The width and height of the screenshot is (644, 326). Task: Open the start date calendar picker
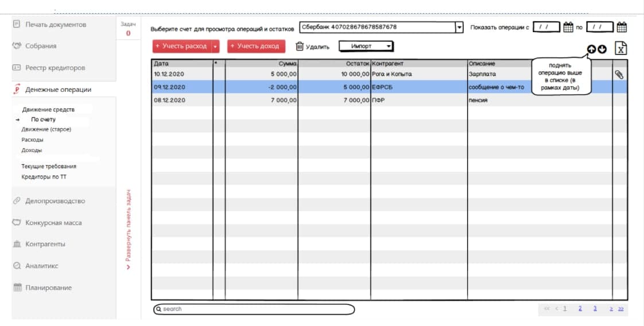point(568,27)
